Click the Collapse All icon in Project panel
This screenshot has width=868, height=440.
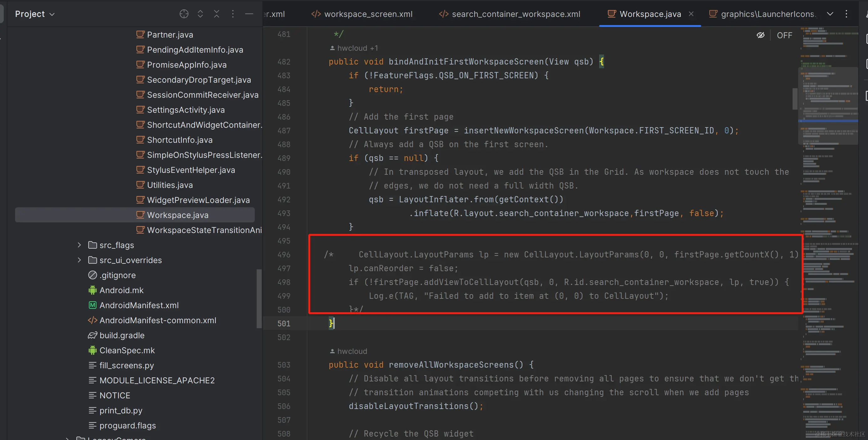click(x=217, y=14)
